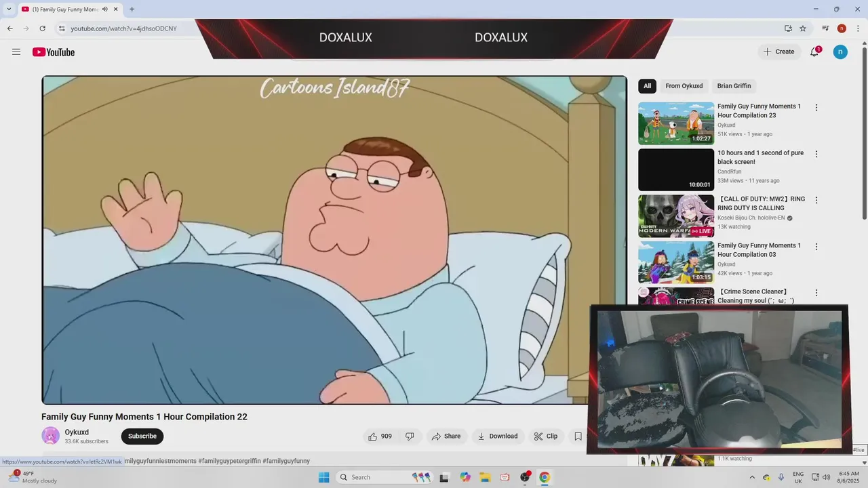868x488 pixels.
Task: Click the Clip button
Action: click(546, 436)
